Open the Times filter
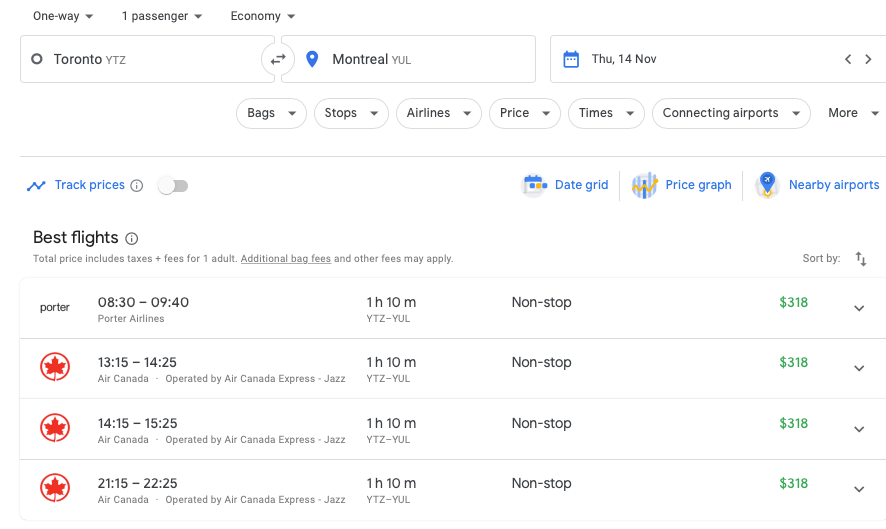 pos(606,113)
